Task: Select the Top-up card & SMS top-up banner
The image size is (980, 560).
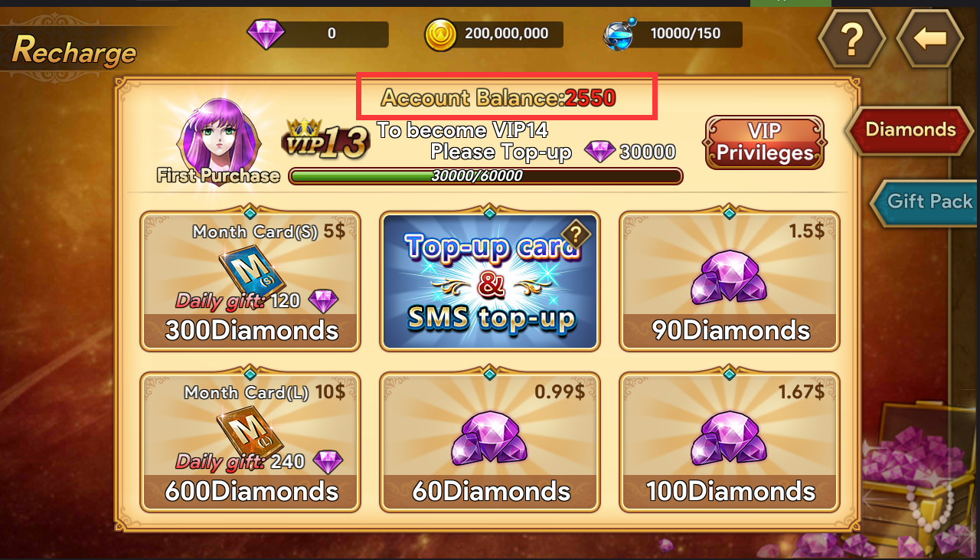Action: coord(490,281)
